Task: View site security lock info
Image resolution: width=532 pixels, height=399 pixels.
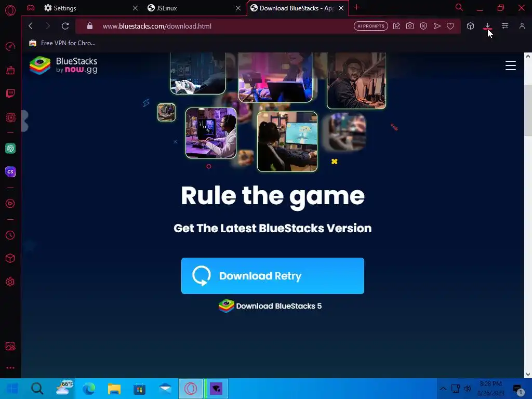Action: click(89, 26)
